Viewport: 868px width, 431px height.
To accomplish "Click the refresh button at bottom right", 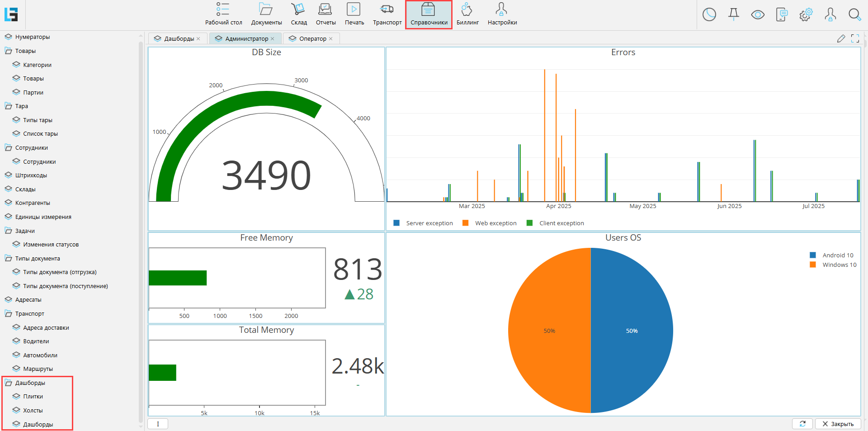I will point(802,424).
